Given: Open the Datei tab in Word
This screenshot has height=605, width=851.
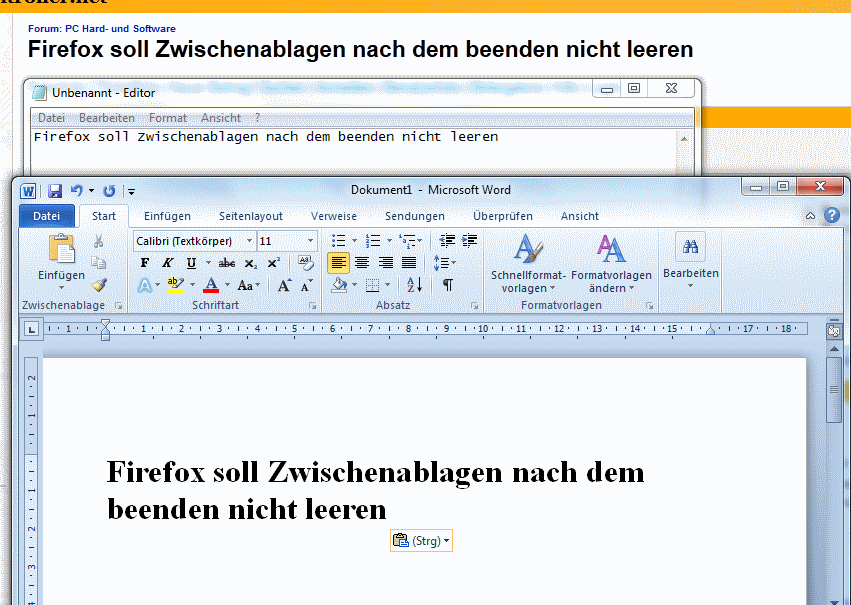Looking at the screenshot, I should pos(47,216).
